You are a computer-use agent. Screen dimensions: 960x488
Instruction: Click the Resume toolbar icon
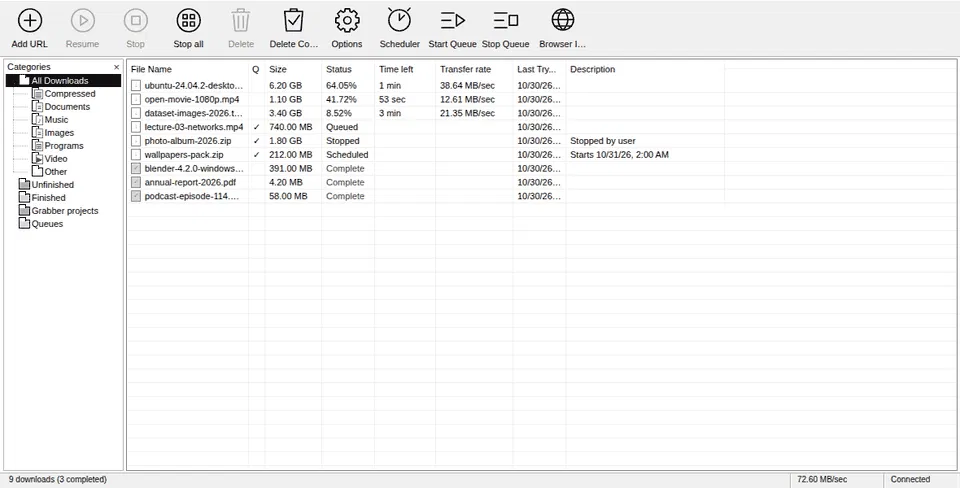point(83,21)
